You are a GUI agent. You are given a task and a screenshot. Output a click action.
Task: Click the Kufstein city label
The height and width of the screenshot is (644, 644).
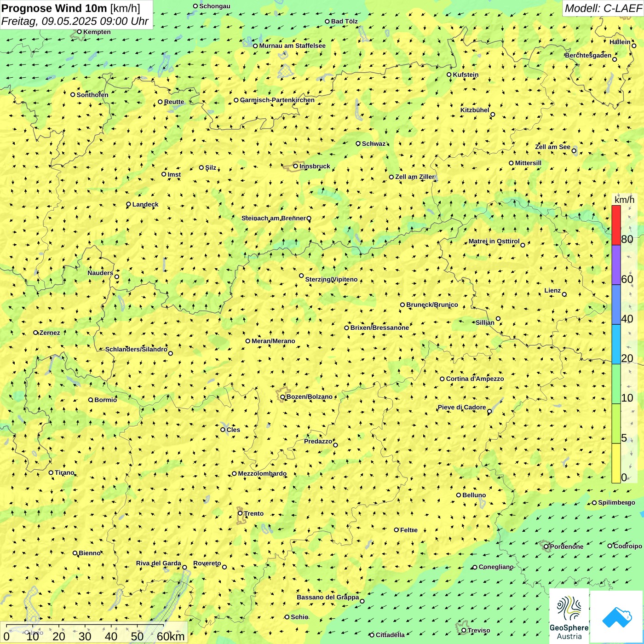tap(466, 75)
